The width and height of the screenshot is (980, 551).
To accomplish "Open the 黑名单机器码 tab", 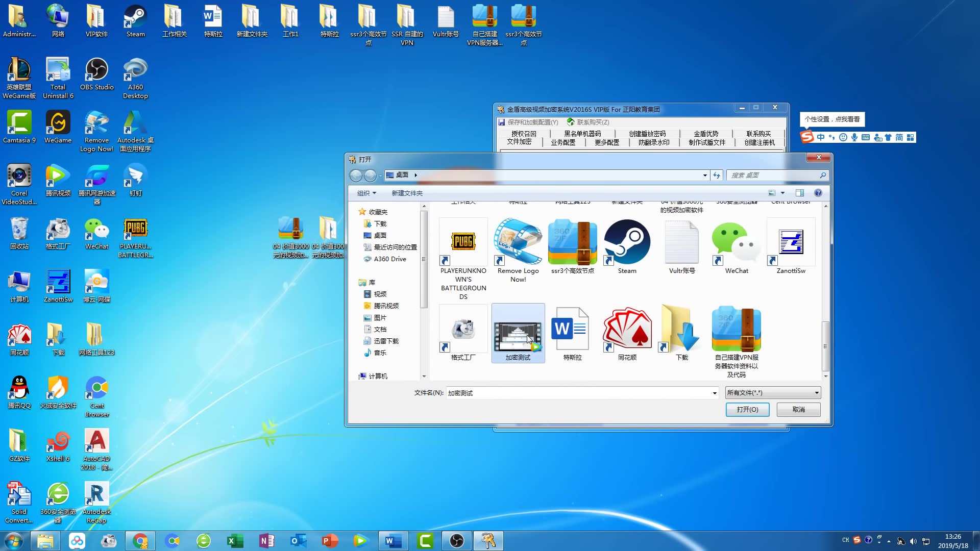I will coord(582,134).
